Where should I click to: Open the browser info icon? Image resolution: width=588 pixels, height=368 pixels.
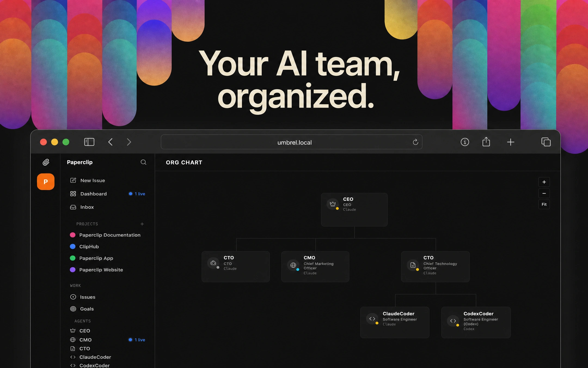click(465, 142)
